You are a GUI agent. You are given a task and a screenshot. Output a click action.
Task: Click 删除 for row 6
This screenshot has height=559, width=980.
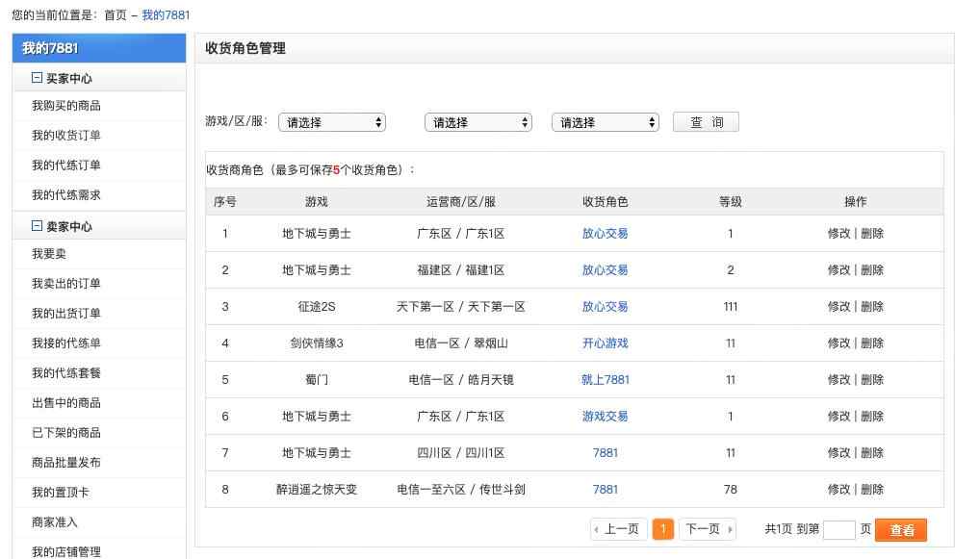pyautogui.click(x=872, y=417)
